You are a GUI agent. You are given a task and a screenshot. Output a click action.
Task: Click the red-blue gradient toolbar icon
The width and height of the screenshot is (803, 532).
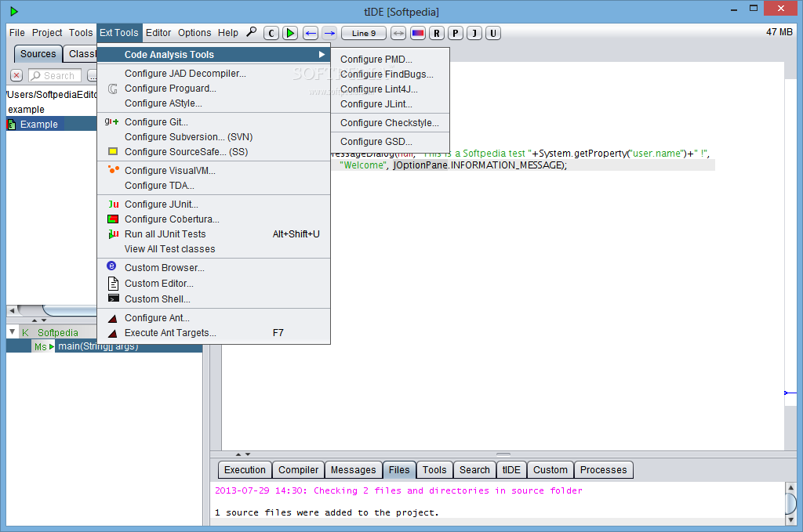[417, 33]
